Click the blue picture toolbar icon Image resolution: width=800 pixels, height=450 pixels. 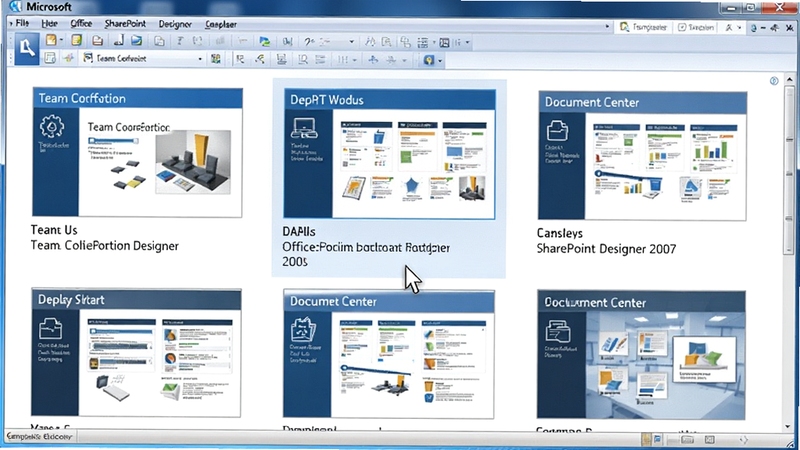pyautogui.click(x=136, y=41)
